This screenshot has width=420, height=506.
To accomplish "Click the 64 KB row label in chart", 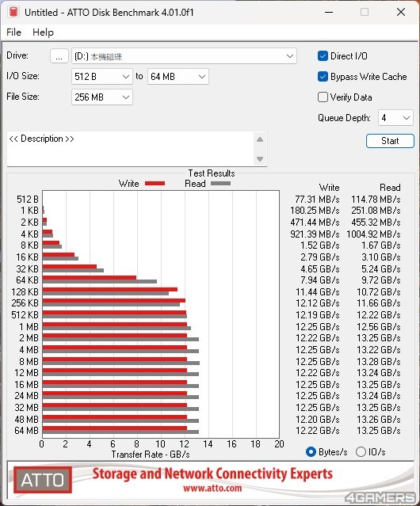I will click(x=27, y=280).
